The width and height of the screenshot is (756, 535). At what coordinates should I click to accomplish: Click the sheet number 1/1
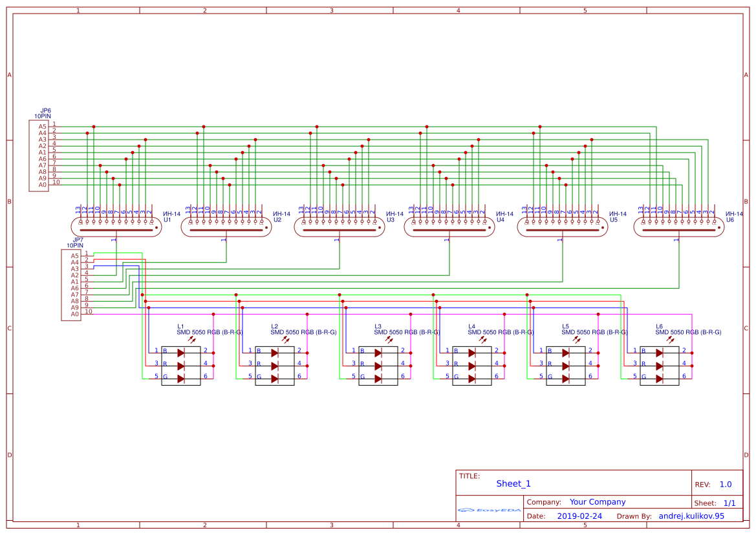pyautogui.click(x=729, y=503)
